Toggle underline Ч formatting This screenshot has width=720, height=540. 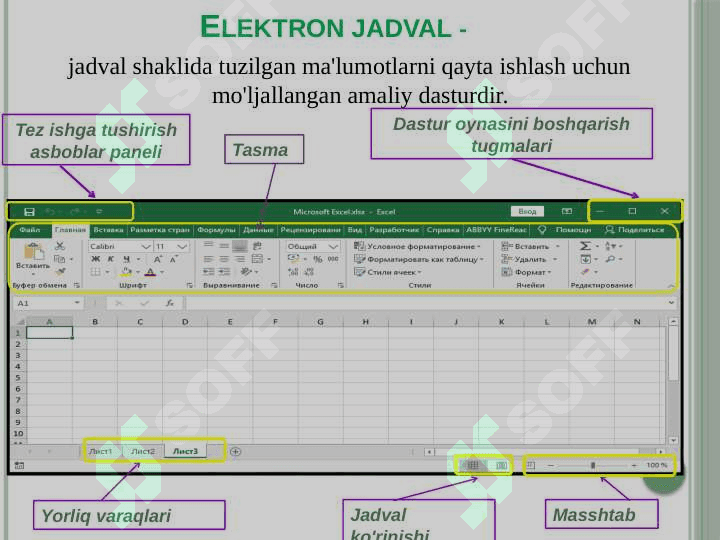[127, 259]
